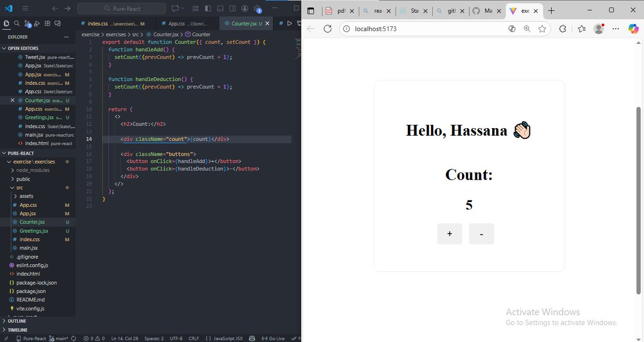644x342 pixels.
Task: Click the Explorer icon in the activity bar
Action: [6, 23]
